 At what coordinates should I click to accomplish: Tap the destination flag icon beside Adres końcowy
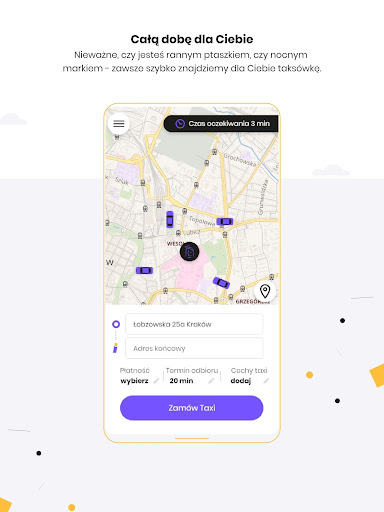[x=115, y=348]
